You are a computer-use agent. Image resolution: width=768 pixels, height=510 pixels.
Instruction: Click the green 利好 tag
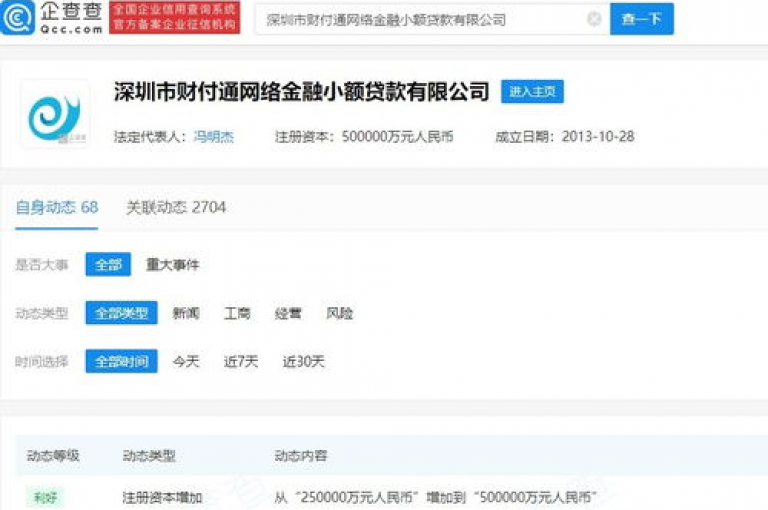point(45,498)
